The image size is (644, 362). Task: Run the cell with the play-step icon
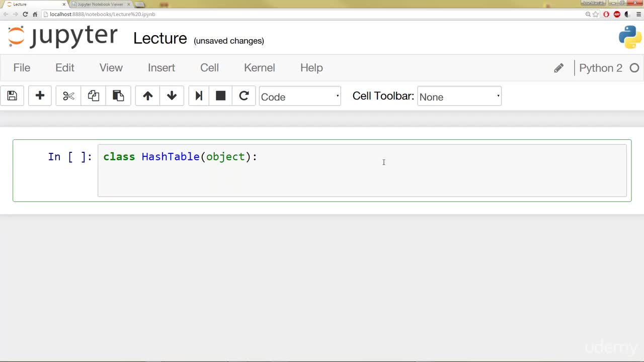pos(199,96)
